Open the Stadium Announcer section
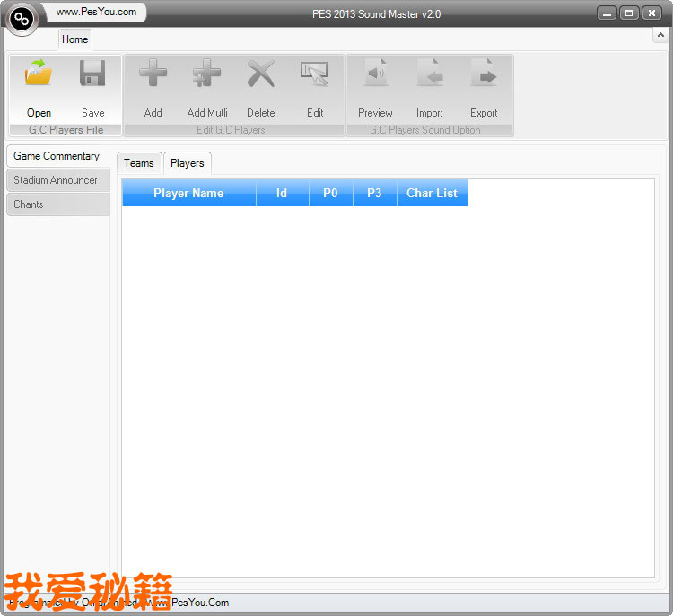 click(57, 180)
